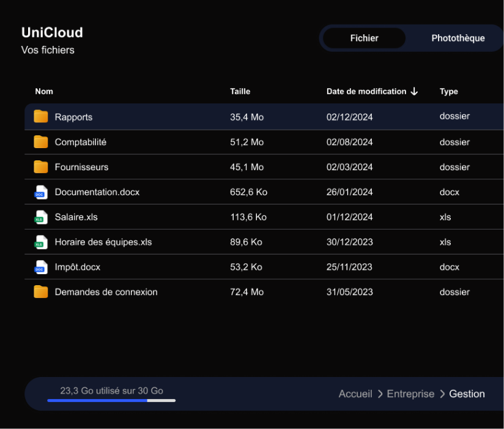Screen dimensions: 504x429
Task: Navigate to Entreprise via breadcrumb
Action: pyautogui.click(x=410, y=394)
